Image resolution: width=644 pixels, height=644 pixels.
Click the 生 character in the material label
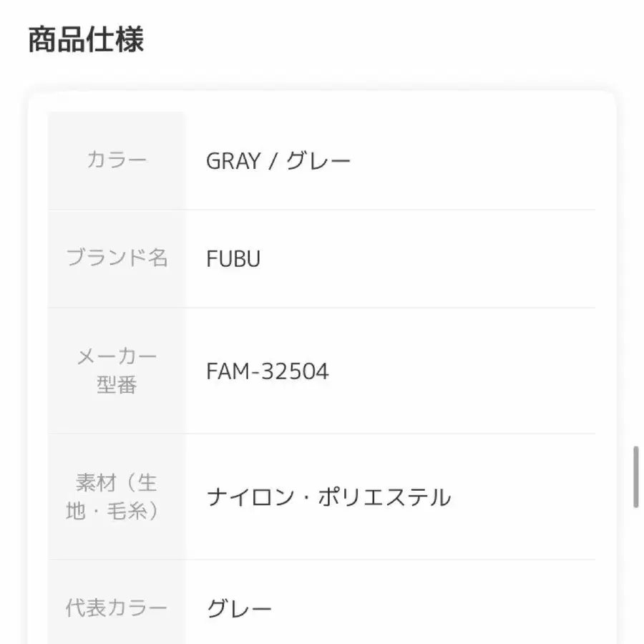point(147,483)
